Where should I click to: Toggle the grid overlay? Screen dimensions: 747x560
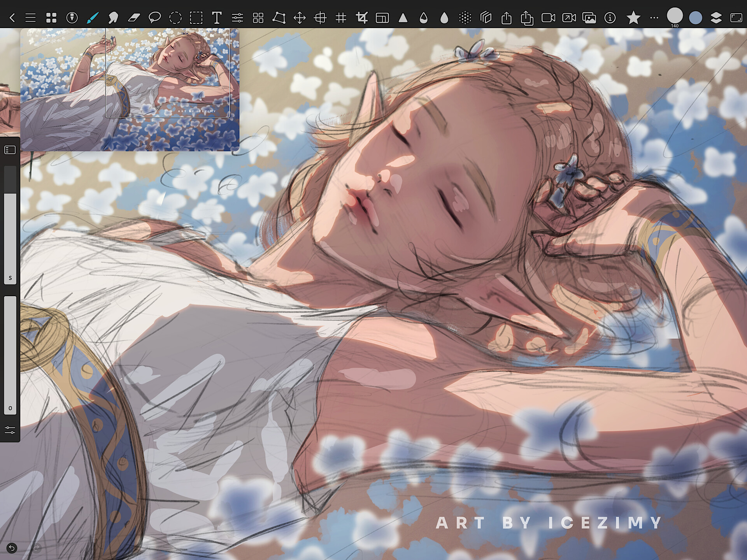[x=342, y=17]
